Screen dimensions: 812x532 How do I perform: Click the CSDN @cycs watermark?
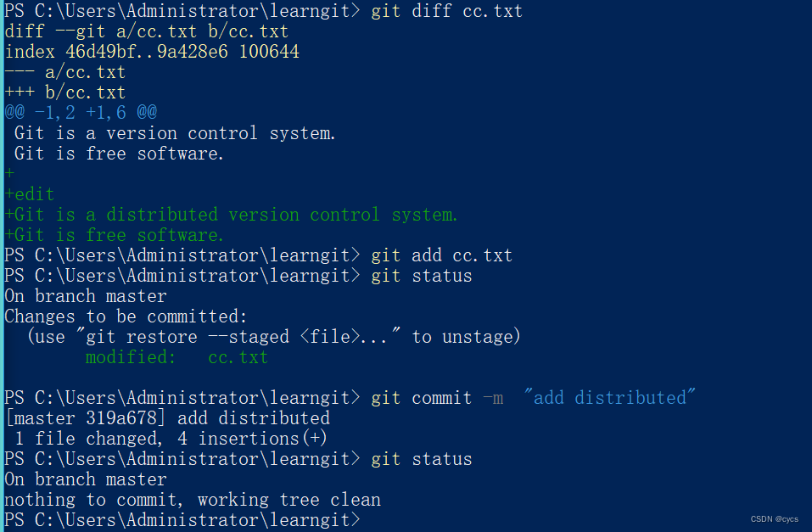click(x=775, y=518)
